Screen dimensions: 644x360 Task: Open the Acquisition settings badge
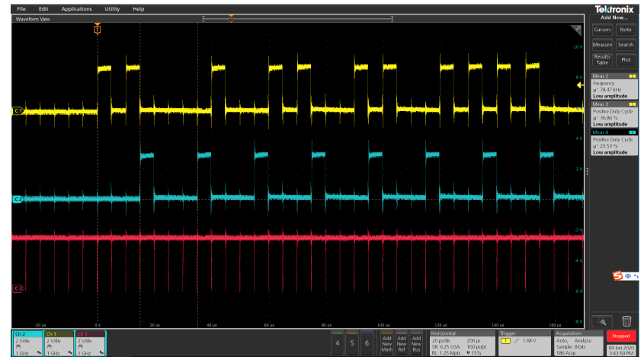click(x=578, y=343)
